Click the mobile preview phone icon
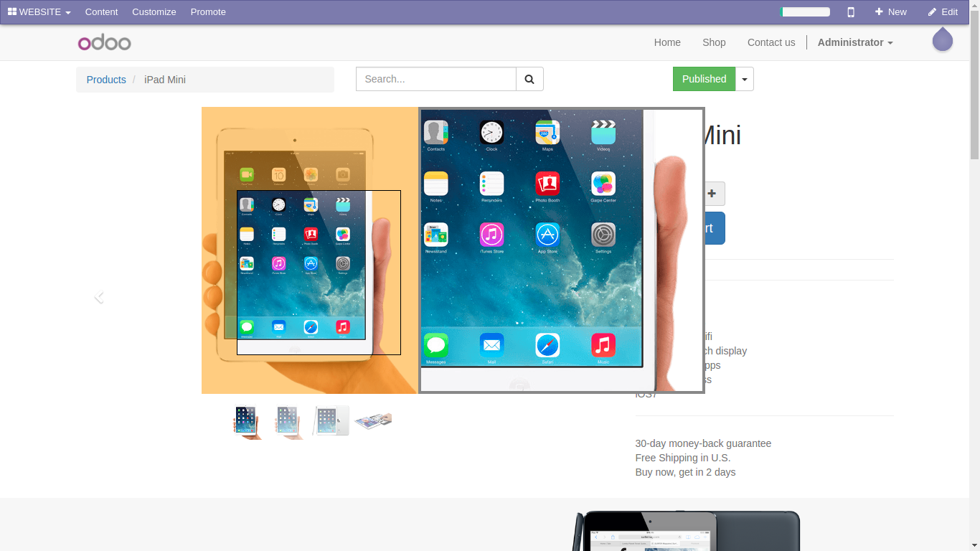This screenshot has height=551, width=980. pyautogui.click(x=851, y=12)
